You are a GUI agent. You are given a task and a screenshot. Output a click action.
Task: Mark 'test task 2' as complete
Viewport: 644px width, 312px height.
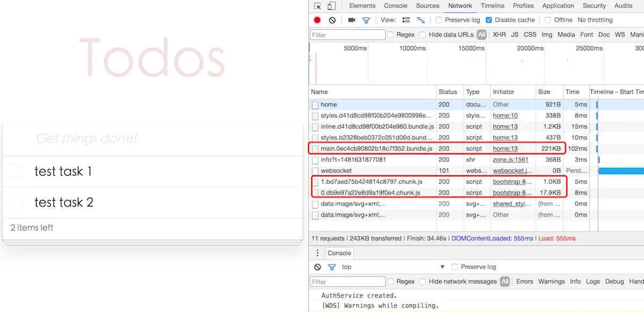coord(14,203)
